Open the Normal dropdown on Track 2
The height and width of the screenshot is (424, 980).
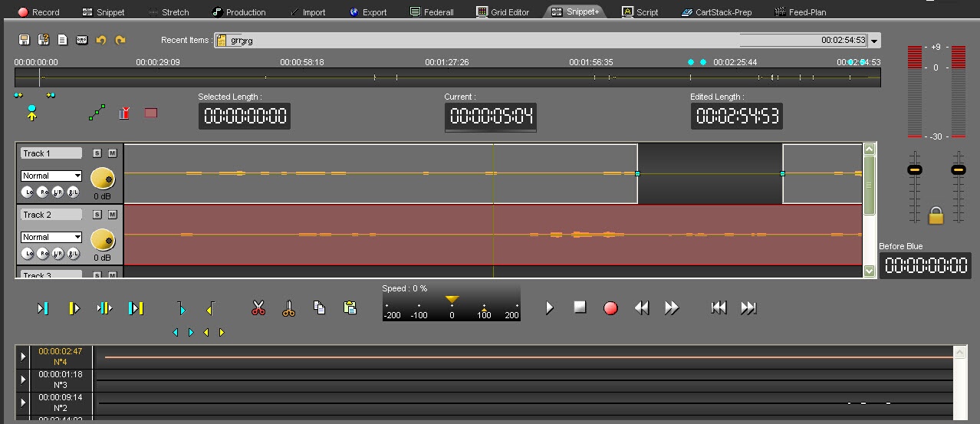point(51,237)
